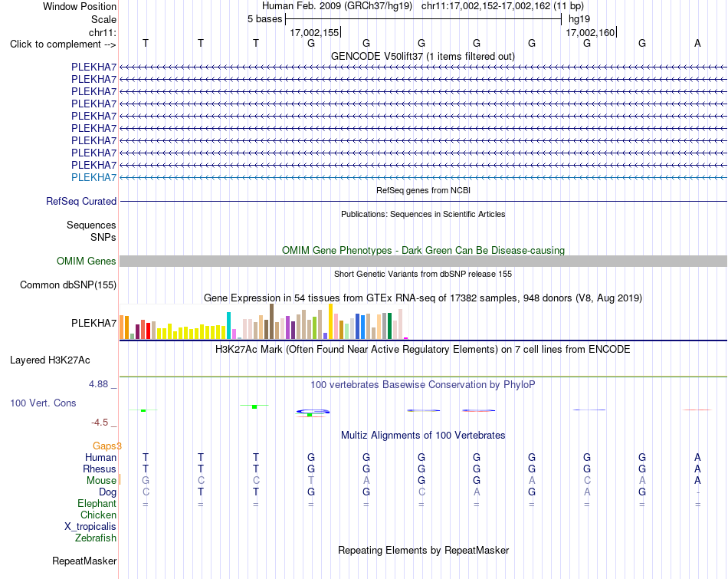
Task: Click the chr11: label
Action: (102, 32)
